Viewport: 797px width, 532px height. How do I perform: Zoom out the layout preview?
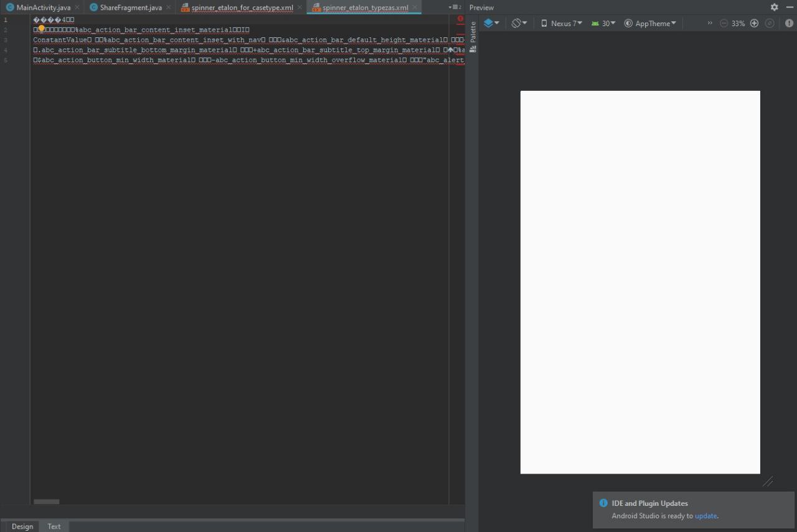(x=724, y=23)
